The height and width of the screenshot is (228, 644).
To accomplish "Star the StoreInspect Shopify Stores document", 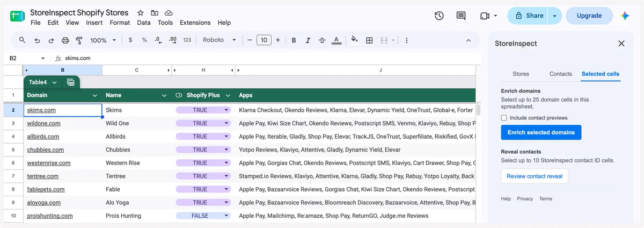I will coord(141,13).
